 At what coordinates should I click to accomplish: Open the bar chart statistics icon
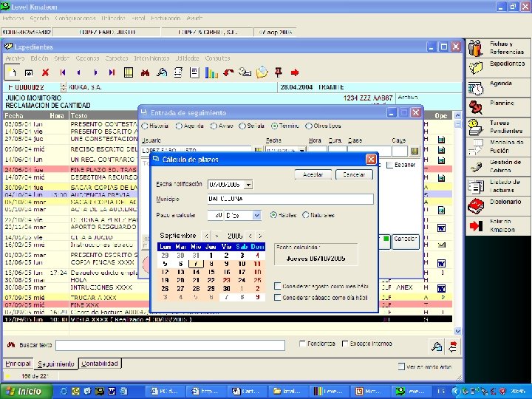[x=211, y=72]
